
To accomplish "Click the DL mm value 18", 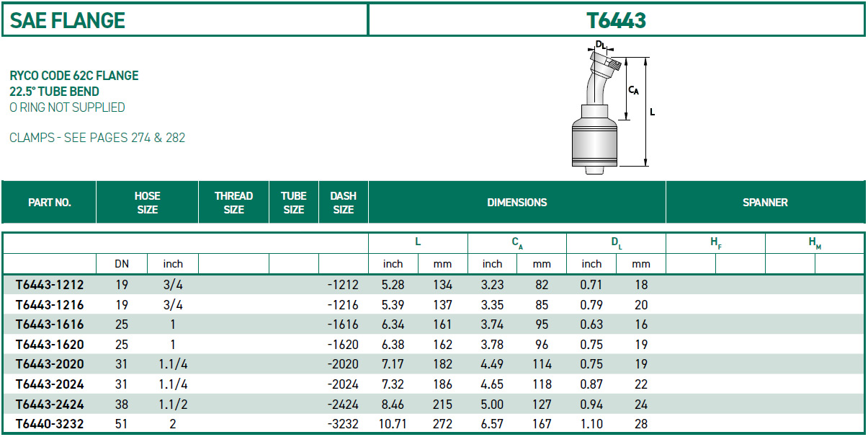I will 641,285.
